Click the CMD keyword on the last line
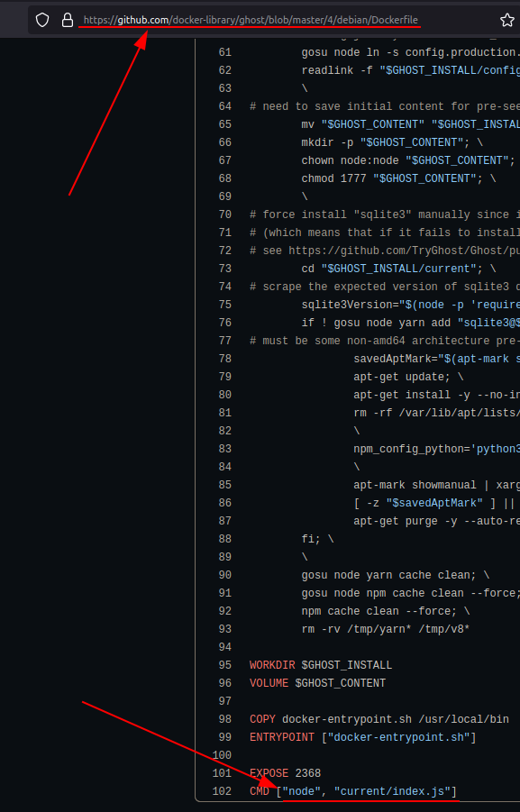Viewport: 520px width, 812px height. click(x=260, y=791)
